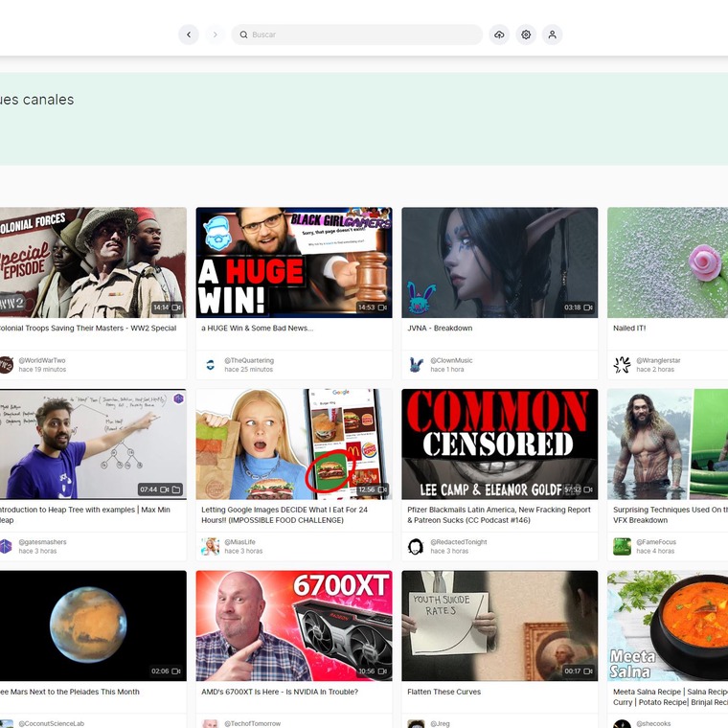728x728 pixels.
Task: Open title 'Colonial Troops Saving Their Masters'
Action: pos(88,328)
